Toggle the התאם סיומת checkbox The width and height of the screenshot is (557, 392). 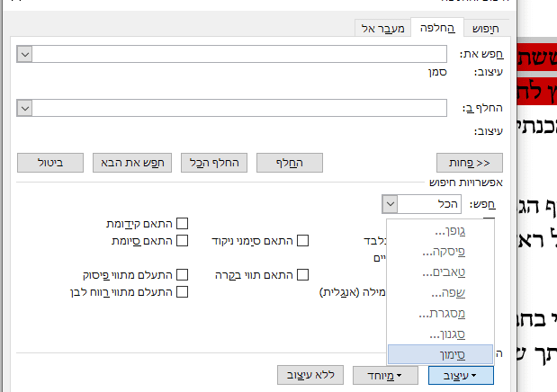pyautogui.click(x=182, y=240)
